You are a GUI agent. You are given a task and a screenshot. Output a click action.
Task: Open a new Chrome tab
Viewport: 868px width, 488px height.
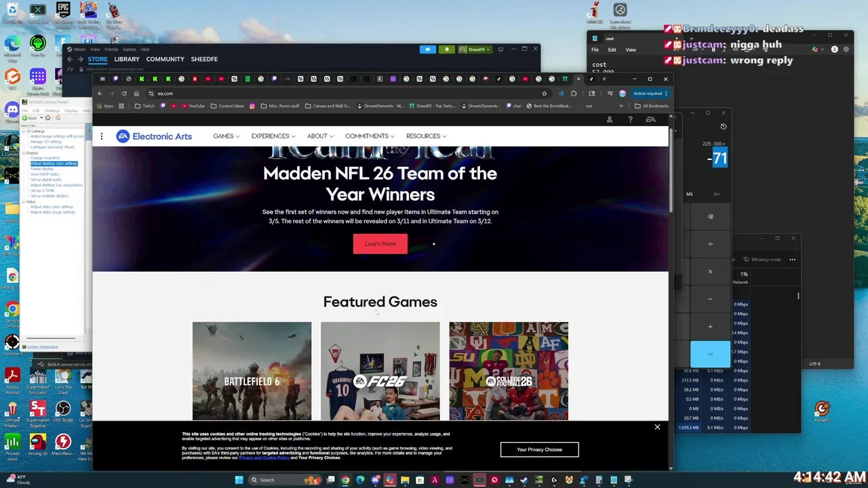[604, 79]
